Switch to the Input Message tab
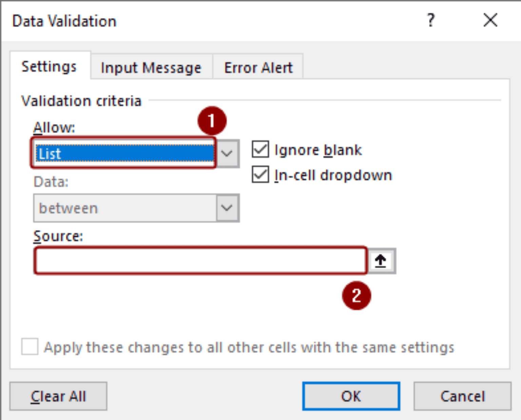521x420 pixels. [151, 67]
